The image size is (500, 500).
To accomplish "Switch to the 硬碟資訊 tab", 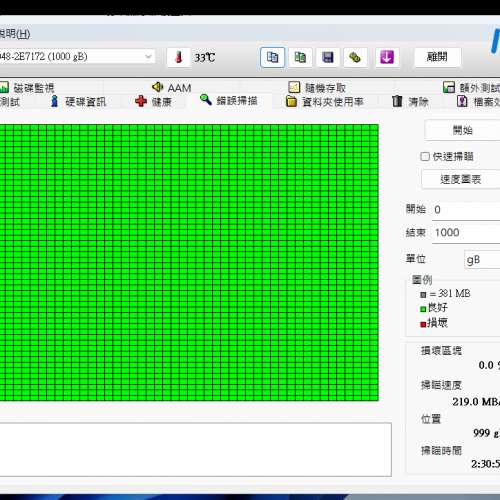I will (x=78, y=101).
